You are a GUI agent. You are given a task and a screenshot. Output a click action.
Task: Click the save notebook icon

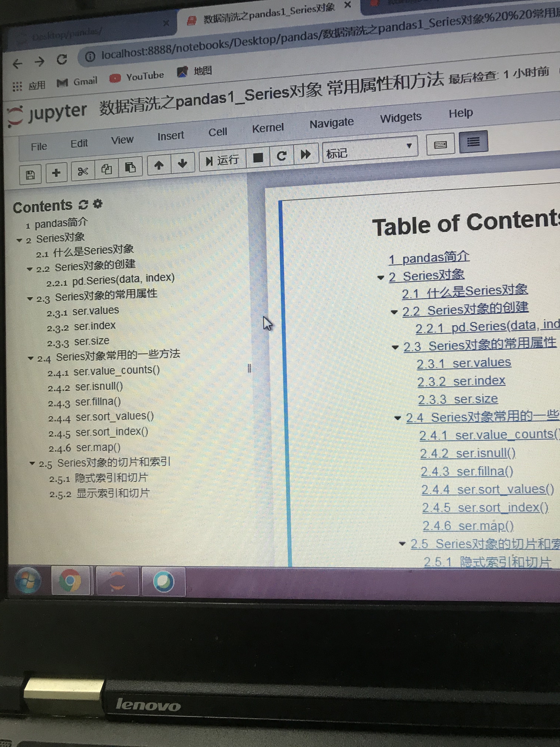click(x=30, y=175)
